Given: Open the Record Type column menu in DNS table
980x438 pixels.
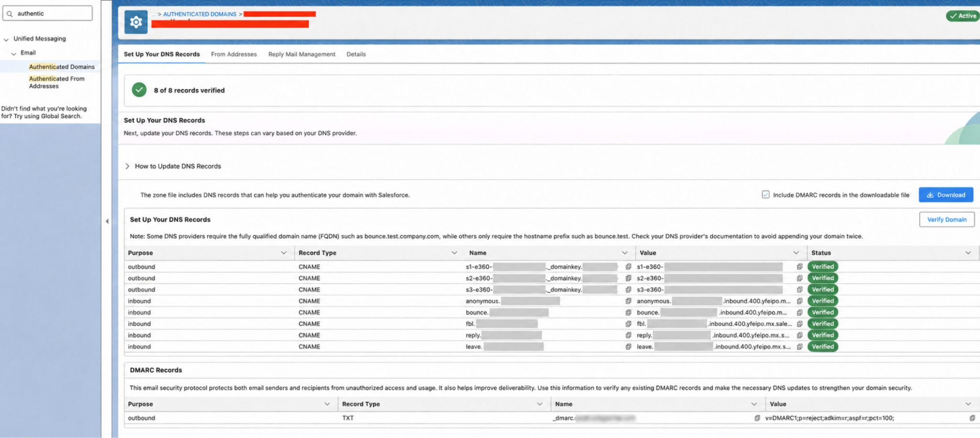Looking at the screenshot, I should click(x=454, y=253).
